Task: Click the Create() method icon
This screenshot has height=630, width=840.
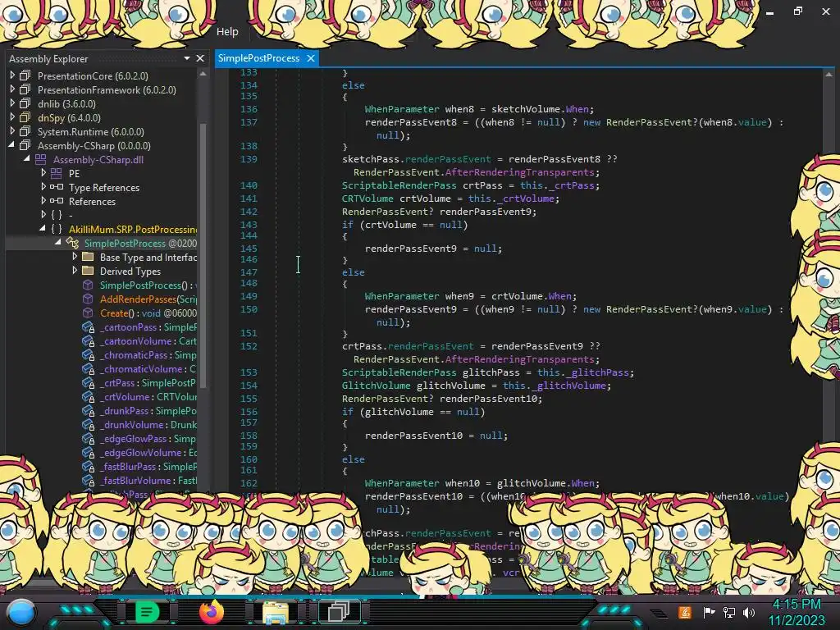Action: [x=88, y=313]
